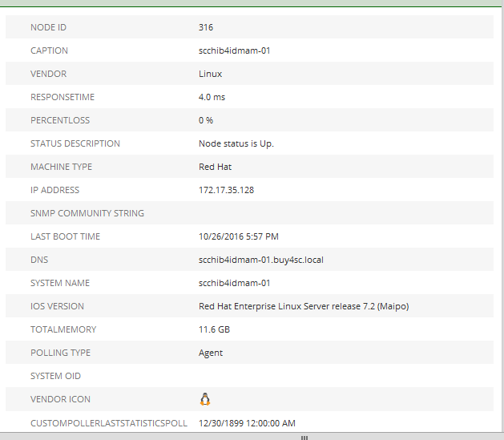The image size is (504, 440).
Task: Click the Linux penguin vendor icon
Action: pos(205,399)
